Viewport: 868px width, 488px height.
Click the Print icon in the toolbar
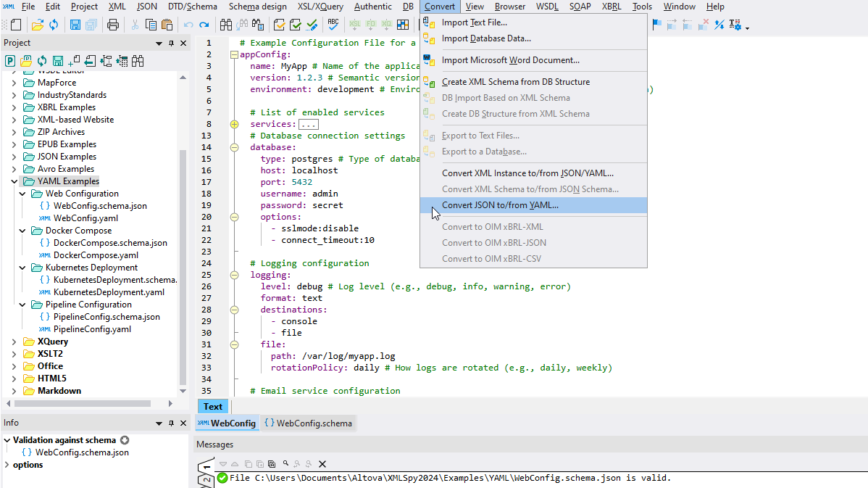tap(113, 24)
